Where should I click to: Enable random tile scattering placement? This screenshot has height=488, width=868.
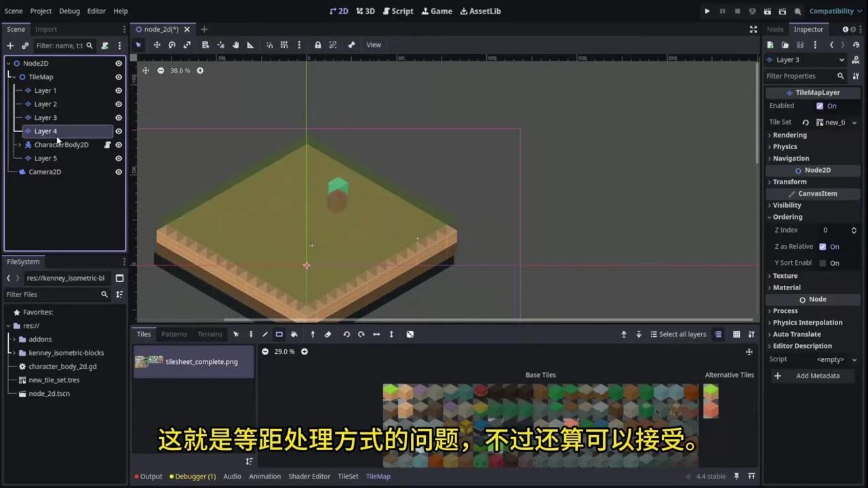tap(410, 333)
